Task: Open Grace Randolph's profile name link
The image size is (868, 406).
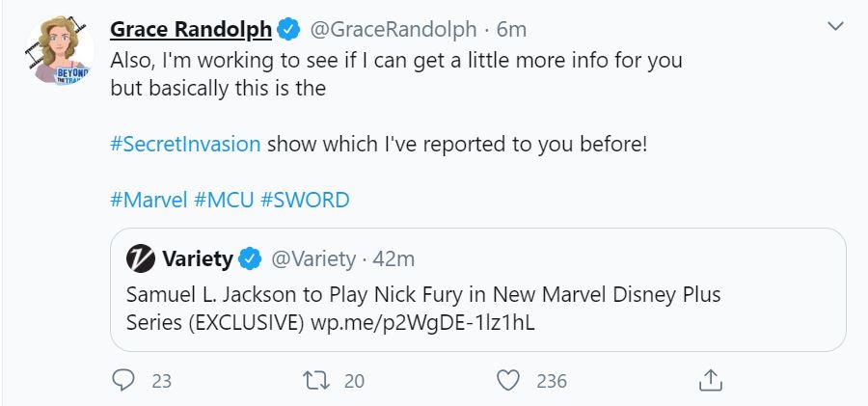Action: (x=191, y=29)
